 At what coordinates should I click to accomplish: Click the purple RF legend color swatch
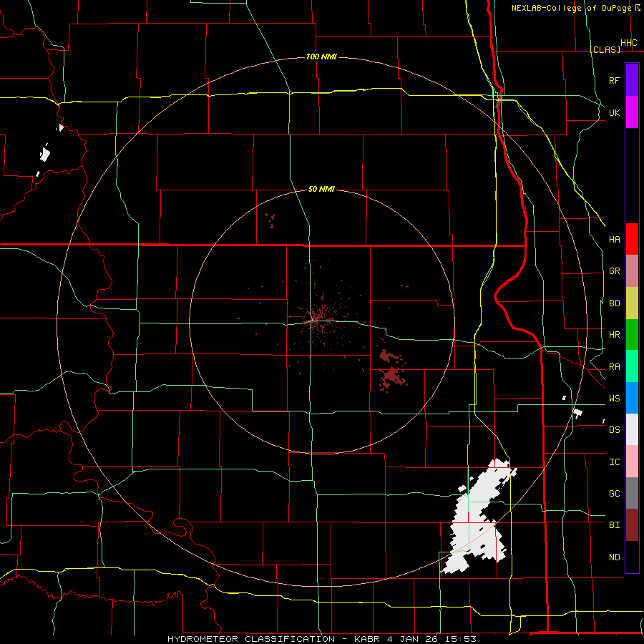click(x=632, y=80)
